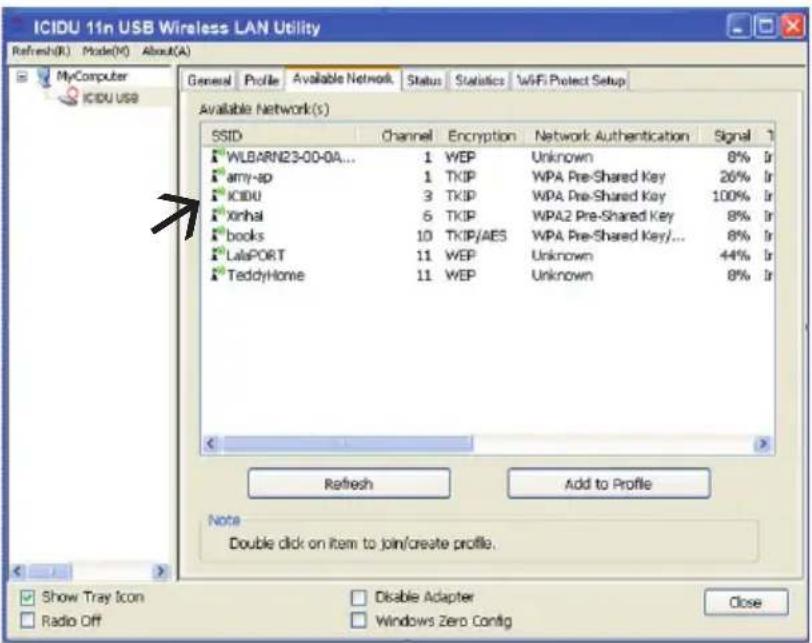Image resolution: width=812 pixels, height=643 pixels.
Task: Enable Windows Zero Config checkbox
Action: pyautogui.click(x=358, y=620)
